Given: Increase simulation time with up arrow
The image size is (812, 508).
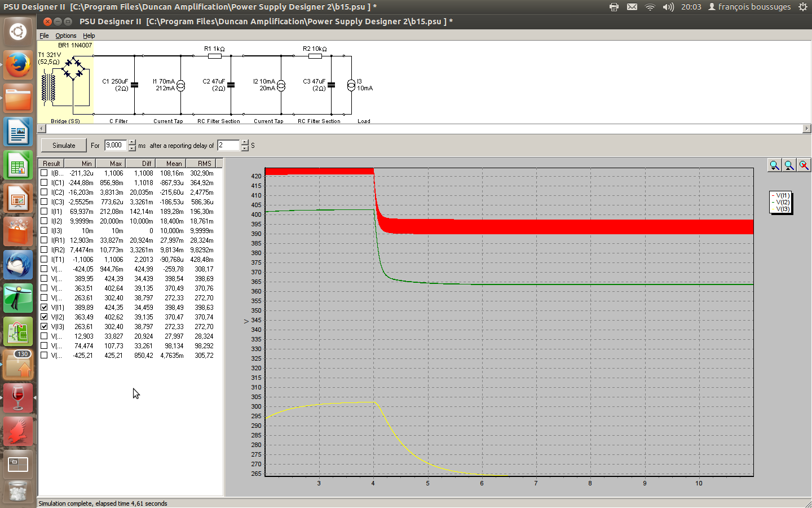Looking at the screenshot, I should click(132, 142).
